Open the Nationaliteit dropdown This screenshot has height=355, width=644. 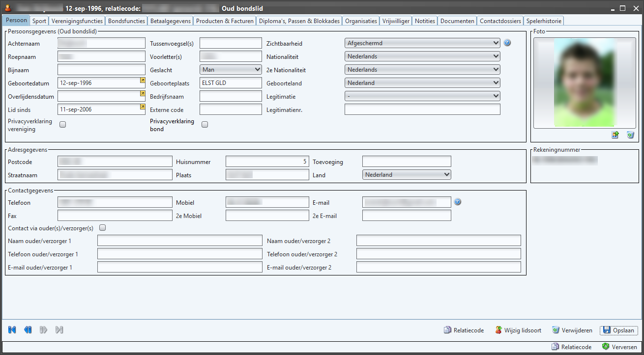click(x=422, y=56)
